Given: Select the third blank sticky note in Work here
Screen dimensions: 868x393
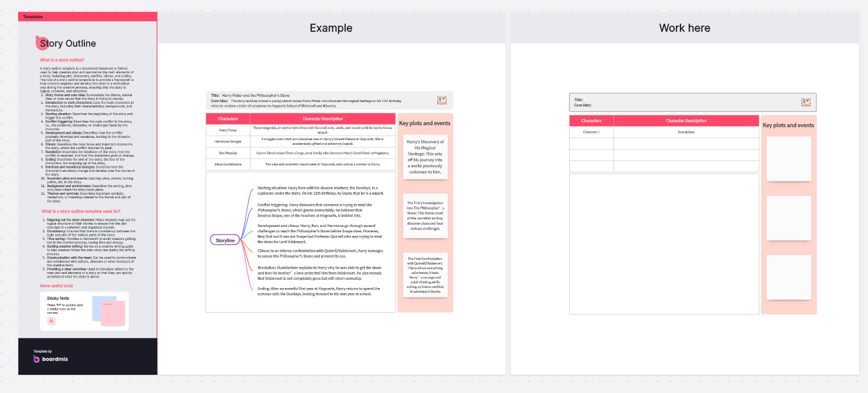Looking at the screenshot, I should 788,277.
